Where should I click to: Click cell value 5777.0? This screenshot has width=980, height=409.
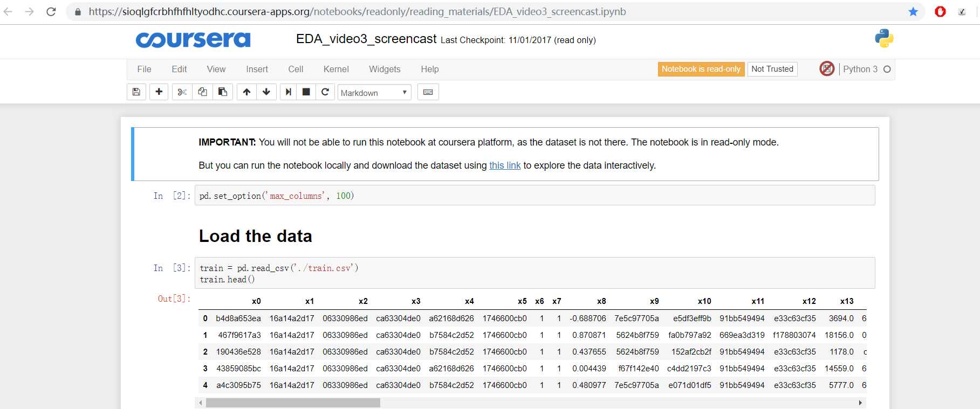click(841, 385)
